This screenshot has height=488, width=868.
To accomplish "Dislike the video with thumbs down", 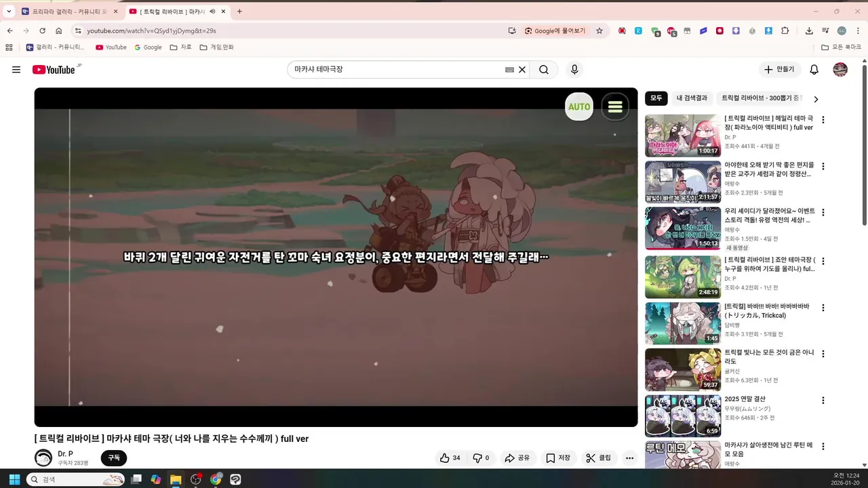I will point(481,458).
